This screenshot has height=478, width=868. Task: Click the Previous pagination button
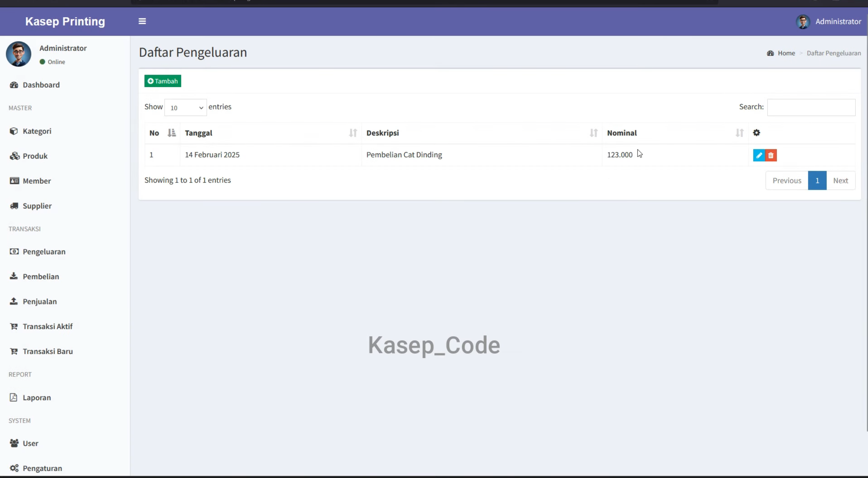click(787, 180)
